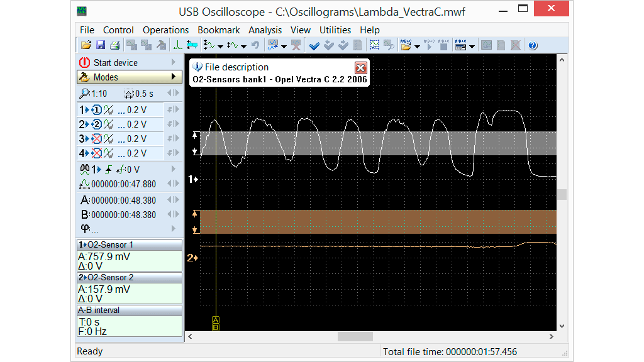Click the cyan waveform measurement toolbar icon
644x362 pixels.
pos(192,45)
